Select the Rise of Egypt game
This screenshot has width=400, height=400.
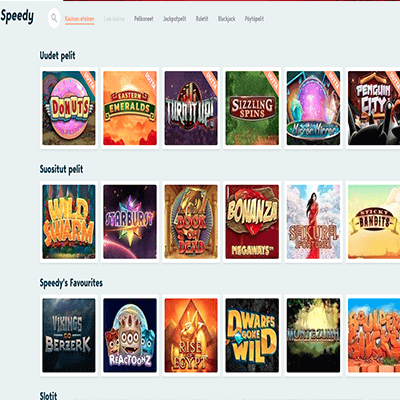tap(191, 335)
